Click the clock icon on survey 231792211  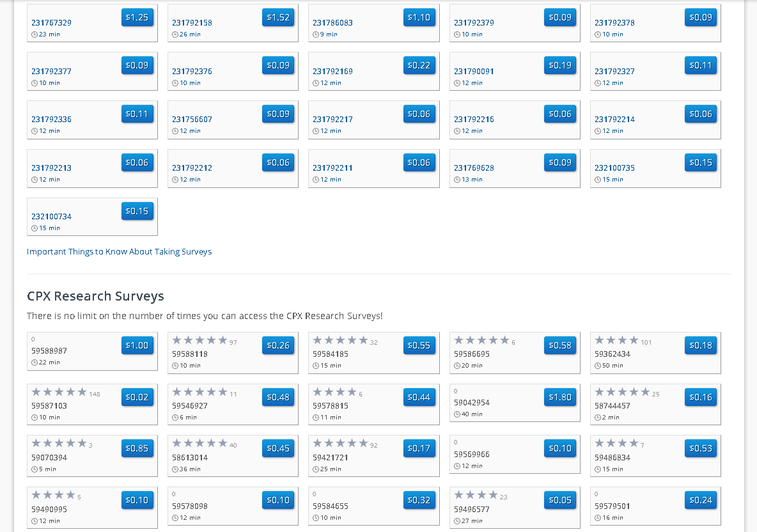tap(316, 179)
